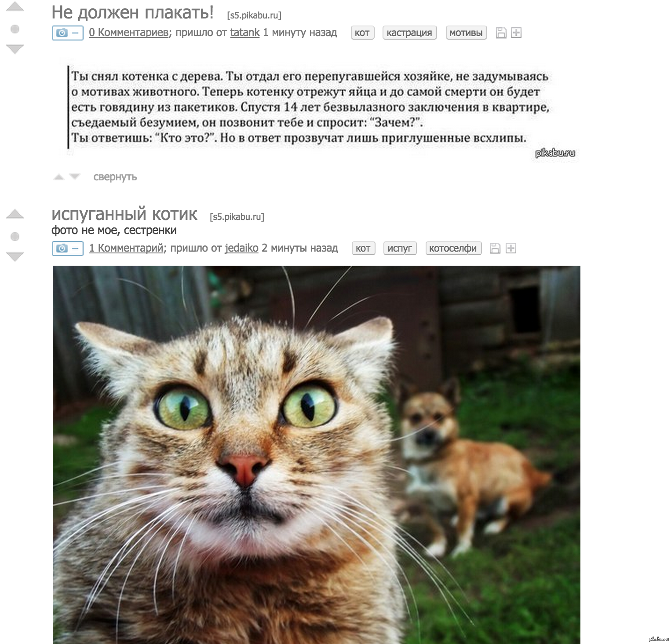Select the "кастрация" tag
The width and height of the screenshot is (671, 644).
(x=409, y=33)
